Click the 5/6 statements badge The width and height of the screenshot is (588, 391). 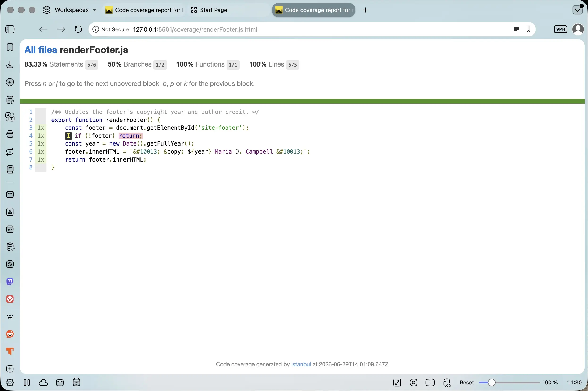tap(92, 65)
